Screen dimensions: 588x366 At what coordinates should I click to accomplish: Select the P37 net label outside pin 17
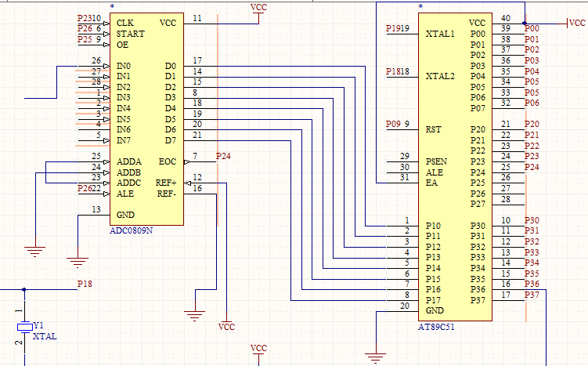[x=532, y=295]
